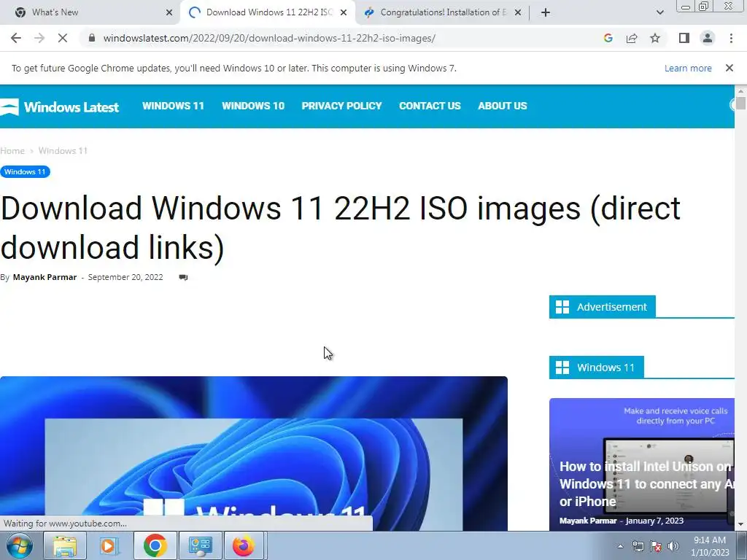This screenshot has height=560, width=747.
Task: Bookmark this page with the star
Action: (655, 38)
